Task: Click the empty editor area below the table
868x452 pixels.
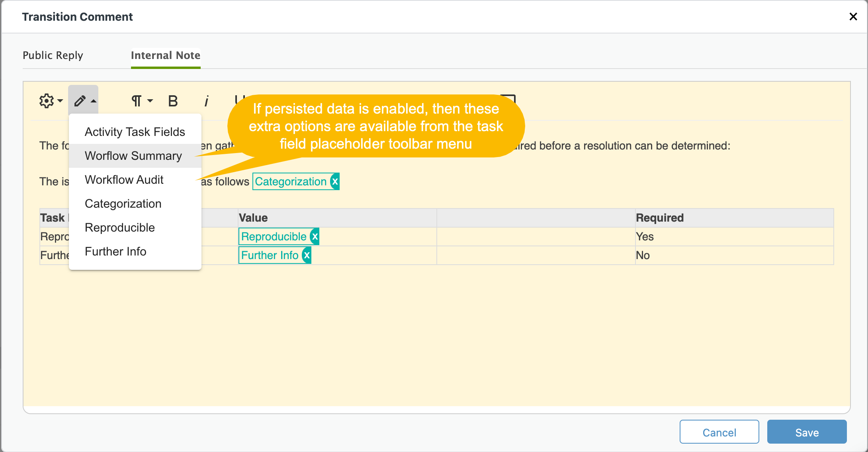Action: pyautogui.click(x=436, y=335)
